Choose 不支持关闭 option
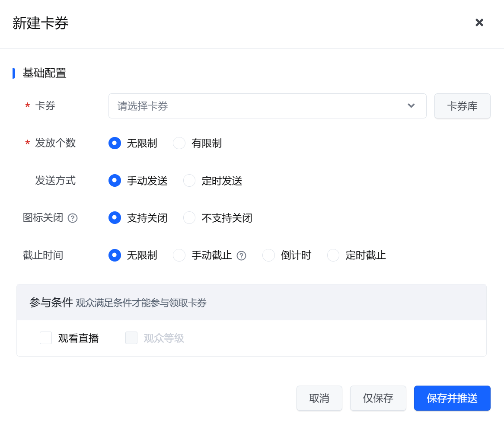This screenshot has height=434, width=504. pos(190,218)
